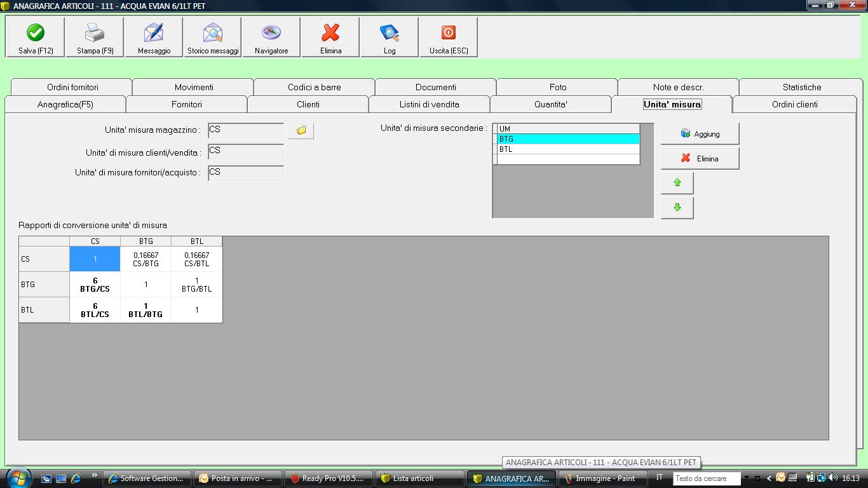868x488 pixels.
Task: Switch to Anagrafica(F5) tab
Action: [65, 104]
